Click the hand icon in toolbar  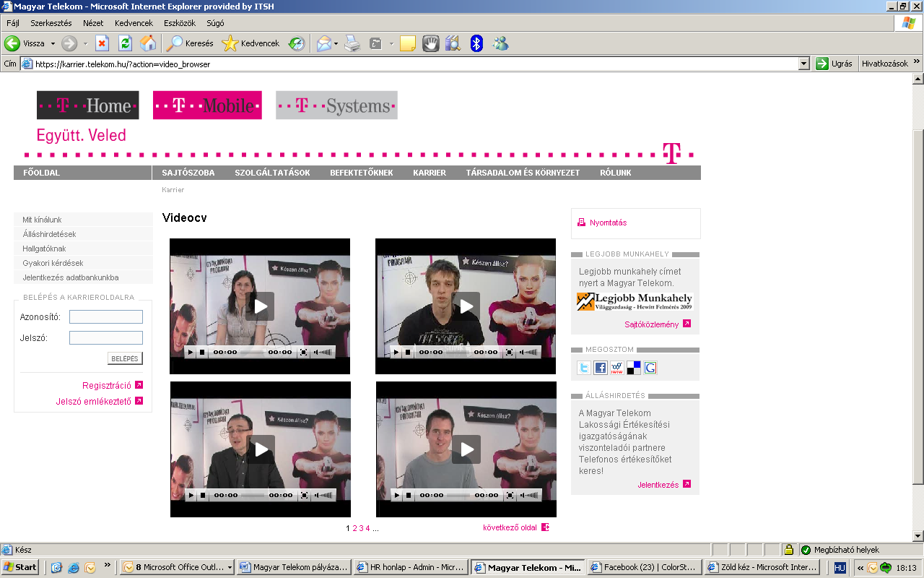click(x=431, y=43)
